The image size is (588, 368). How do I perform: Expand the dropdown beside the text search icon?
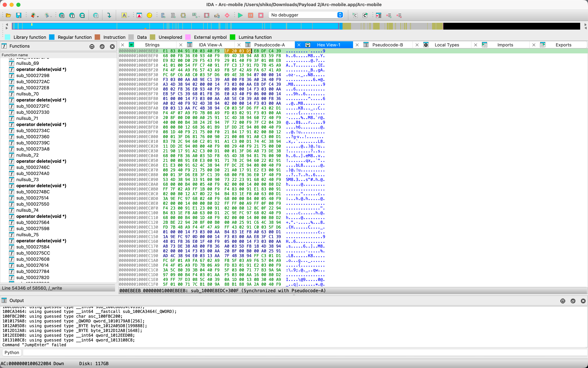tap(129, 16)
